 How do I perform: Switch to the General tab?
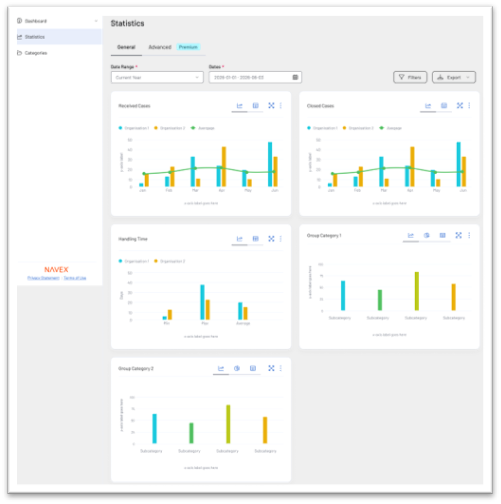tap(126, 47)
